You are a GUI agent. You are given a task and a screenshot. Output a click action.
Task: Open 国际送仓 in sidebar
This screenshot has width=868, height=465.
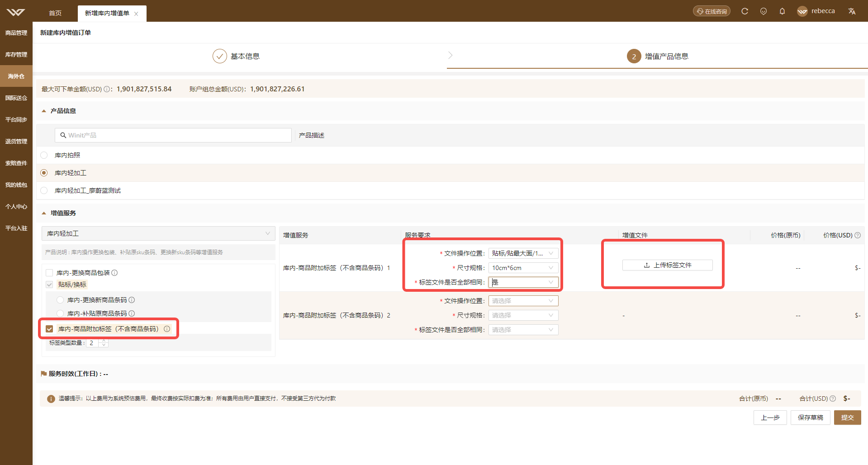[16, 98]
